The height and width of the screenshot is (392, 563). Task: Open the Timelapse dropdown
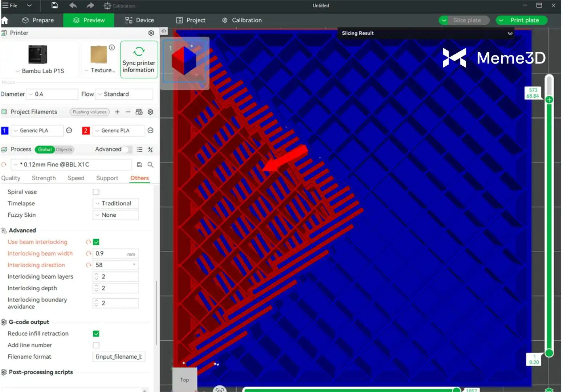coord(116,204)
